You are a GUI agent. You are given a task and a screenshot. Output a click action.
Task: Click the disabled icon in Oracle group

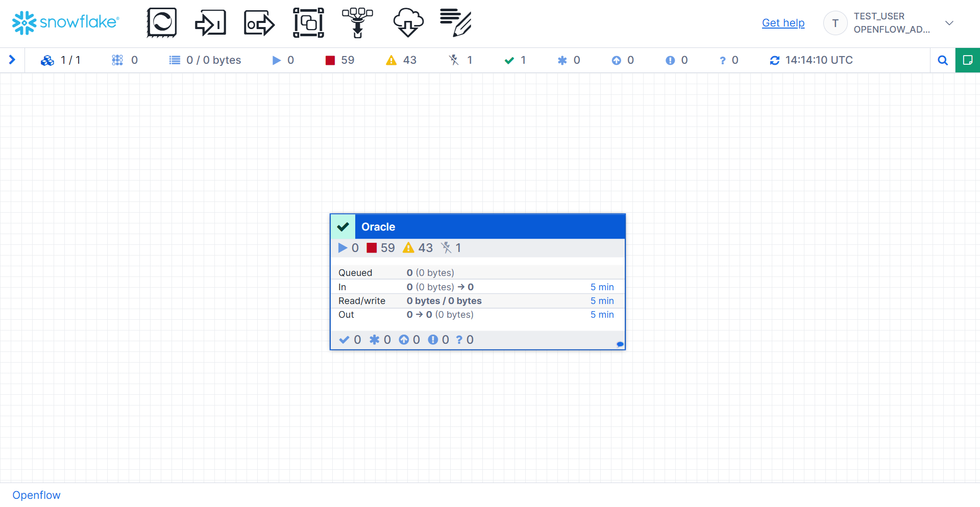(447, 248)
